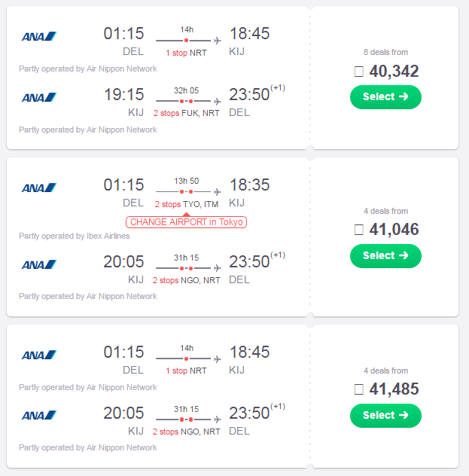Click the 8 deals from text
The image size is (469, 476).
click(x=385, y=52)
